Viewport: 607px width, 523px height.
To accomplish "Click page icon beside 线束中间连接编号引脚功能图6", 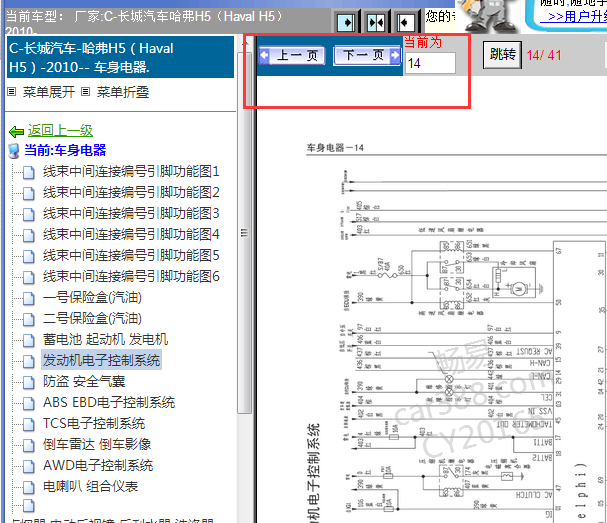I will pos(28,278).
